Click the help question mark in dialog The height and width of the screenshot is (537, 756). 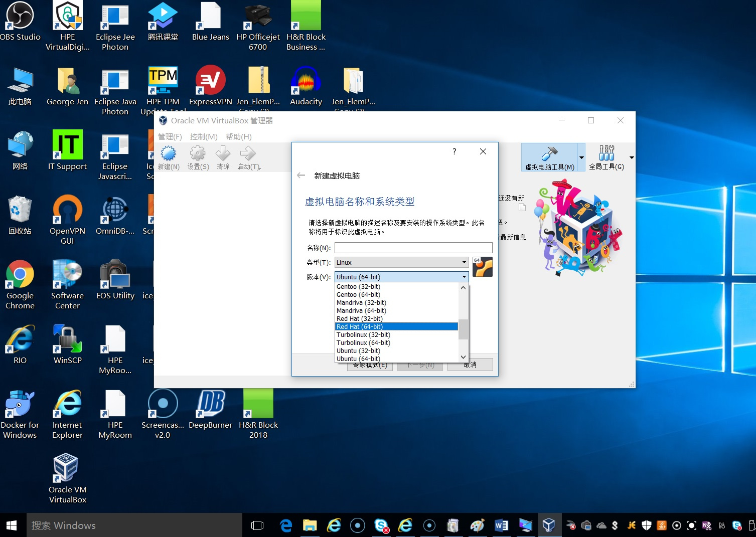click(x=455, y=151)
